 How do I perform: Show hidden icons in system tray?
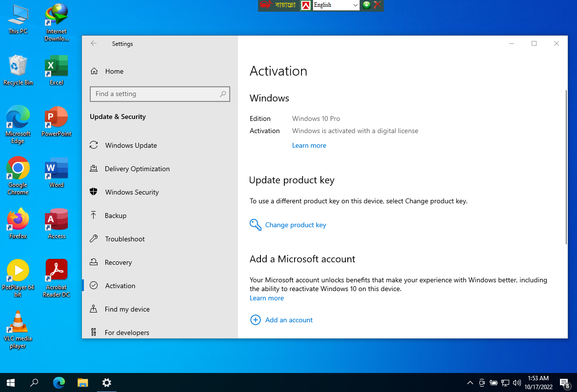click(x=470, y=383)
